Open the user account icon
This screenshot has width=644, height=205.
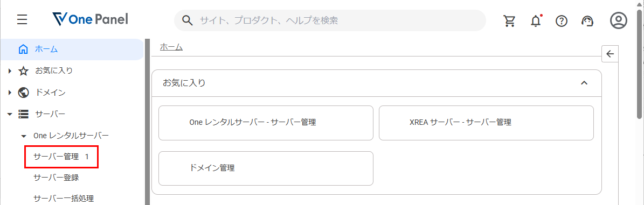[x=619, y=20]
